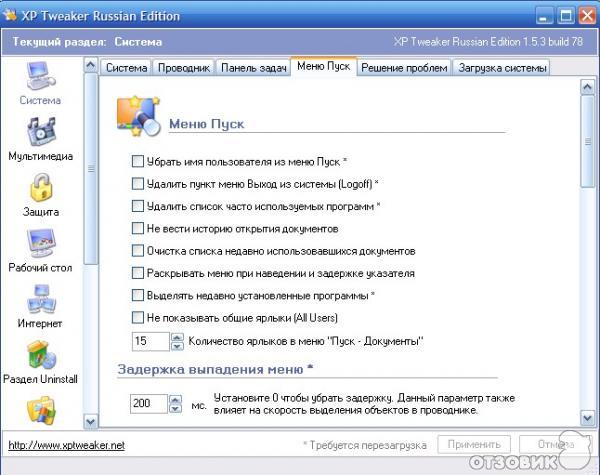Viewport: 600px width, 475px height.
Task: Open the Решение проблем tab
Action: click(x=404, y=68)
